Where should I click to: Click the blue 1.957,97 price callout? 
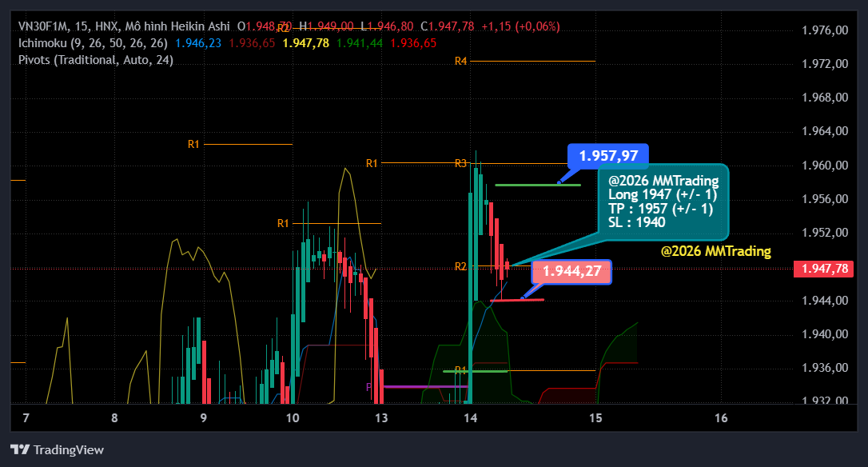coord(607,156)
